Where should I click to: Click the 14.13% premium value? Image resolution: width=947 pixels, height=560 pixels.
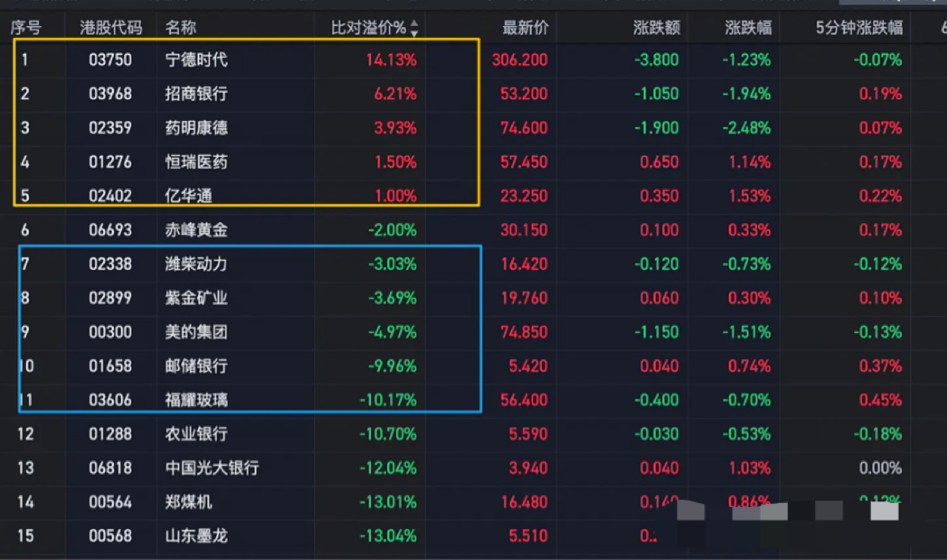pyautogui.click(x=391, y=60)
